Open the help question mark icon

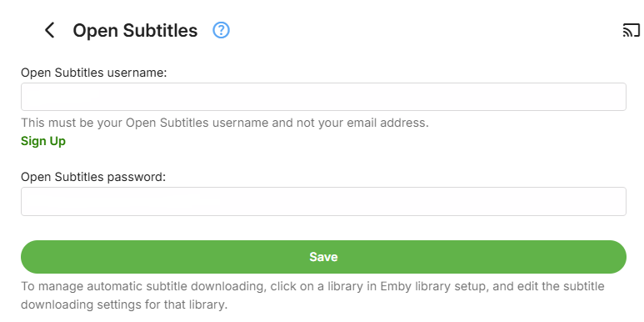(x=221, y=30)
